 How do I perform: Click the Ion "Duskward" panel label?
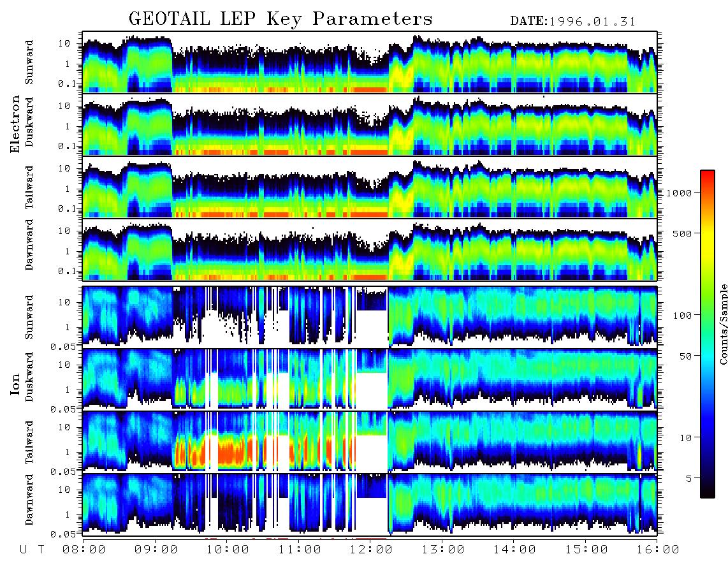pyautogui.click(x=29, y=377)
